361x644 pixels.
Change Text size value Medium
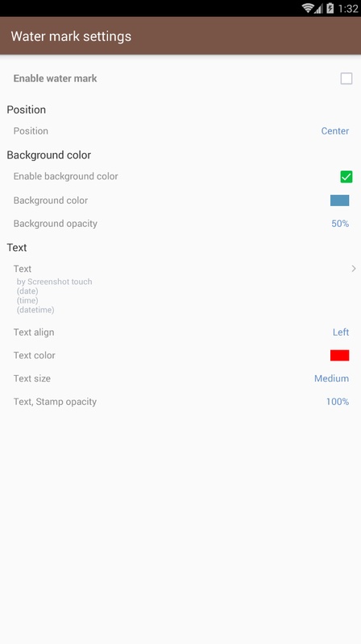[331, 378]
